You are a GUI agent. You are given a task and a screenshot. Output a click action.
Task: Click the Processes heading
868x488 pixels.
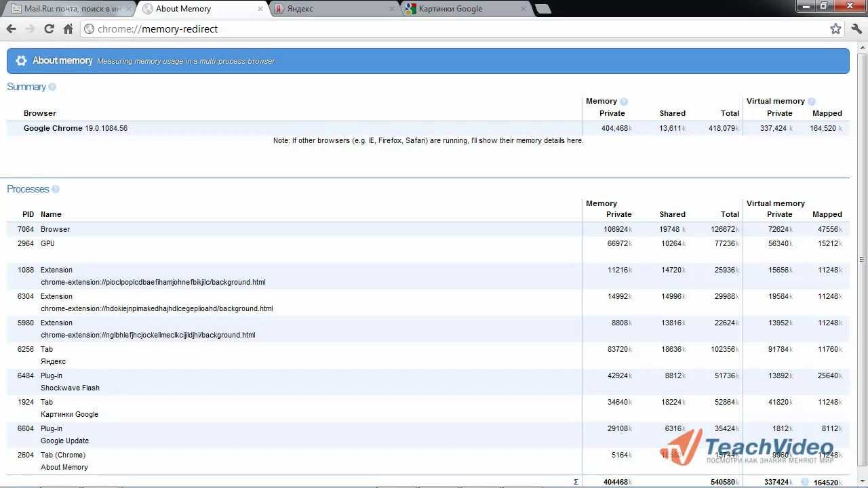click(28, 189)
